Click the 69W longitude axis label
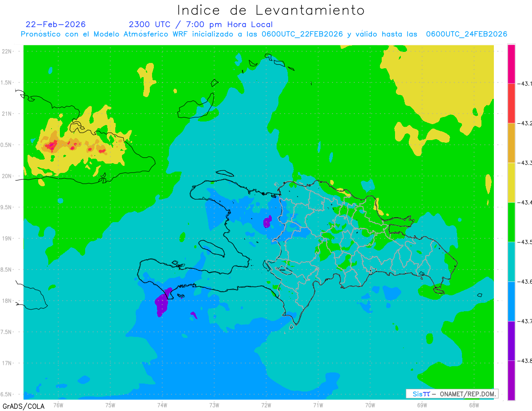Viewport: 532px width, 411px height. click(422, 404)
